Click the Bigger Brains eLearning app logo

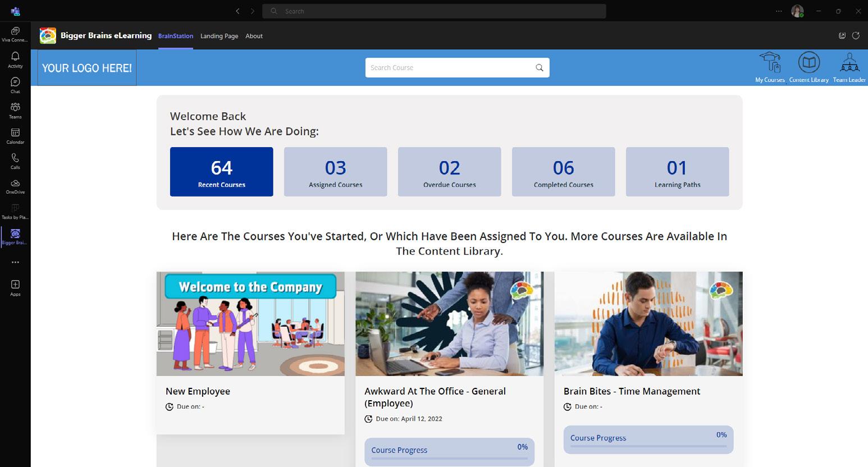click(x=48, y=35)
